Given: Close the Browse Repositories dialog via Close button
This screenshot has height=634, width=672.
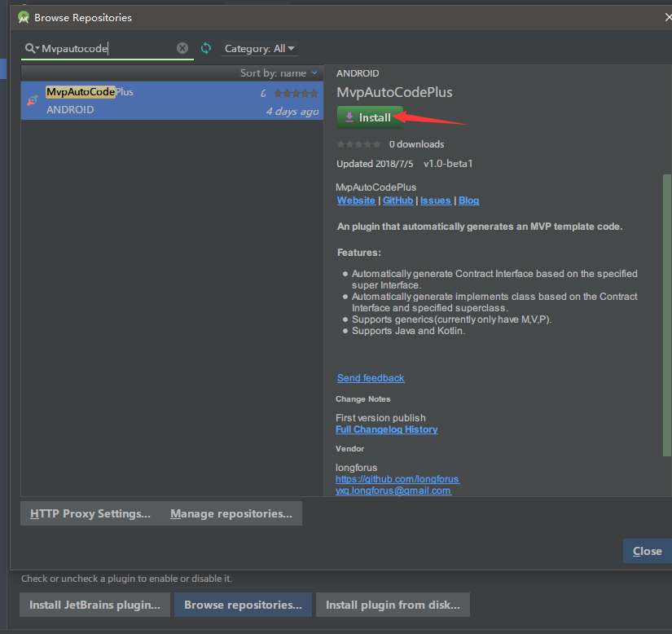Looking at the screenshot, I should tap(647, 551).
